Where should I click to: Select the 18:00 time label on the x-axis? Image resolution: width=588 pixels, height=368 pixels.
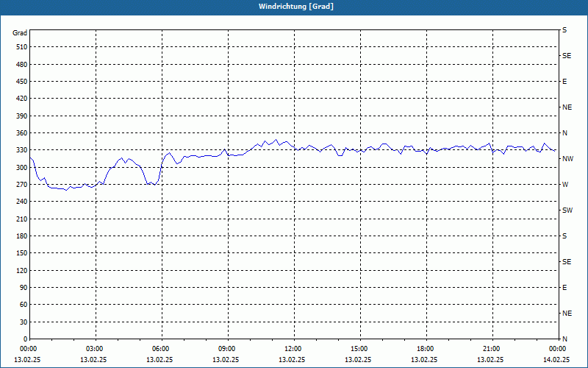[x=426, y=349]
